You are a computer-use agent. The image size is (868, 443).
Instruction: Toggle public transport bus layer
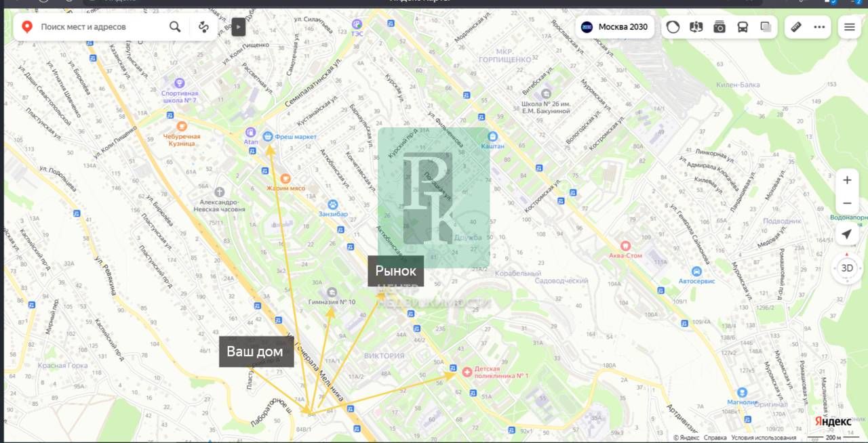click(x=743, y=27)
